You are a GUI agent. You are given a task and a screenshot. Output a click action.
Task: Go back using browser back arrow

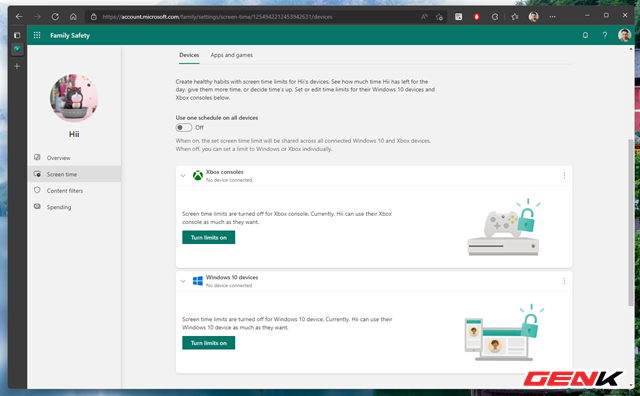pos(19,17)
